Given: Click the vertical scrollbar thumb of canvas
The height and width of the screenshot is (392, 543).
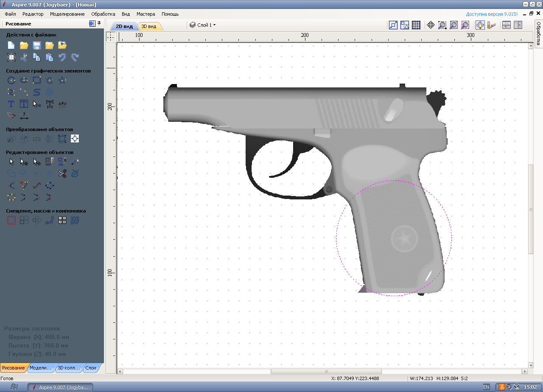Looking at the screenshot, I should [530, 209].
